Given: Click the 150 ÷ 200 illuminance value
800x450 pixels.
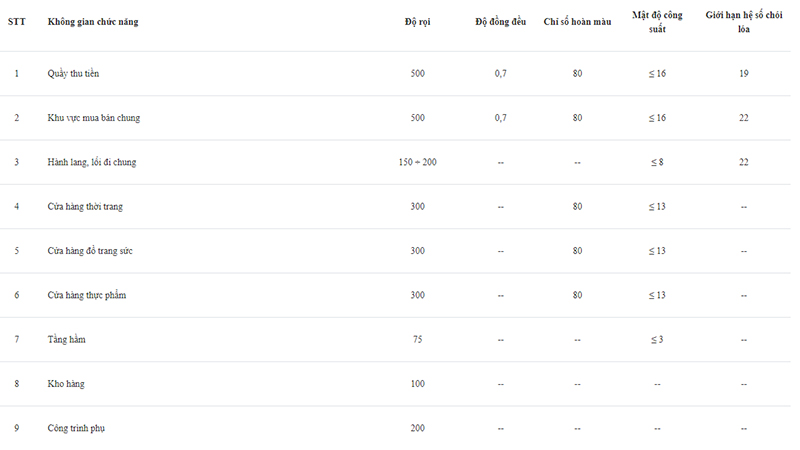Looking at the screenshot, I should point(417,162).
